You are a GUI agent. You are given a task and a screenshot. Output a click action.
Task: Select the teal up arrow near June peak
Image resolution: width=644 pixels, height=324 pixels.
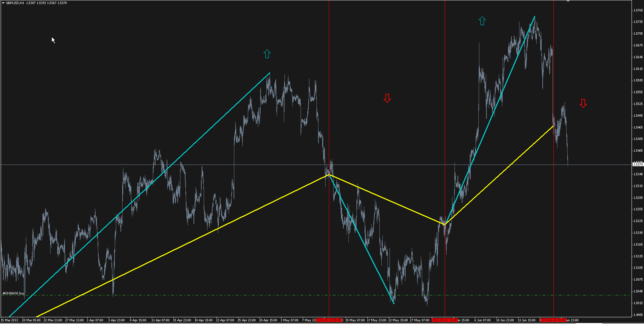(482, 21)
